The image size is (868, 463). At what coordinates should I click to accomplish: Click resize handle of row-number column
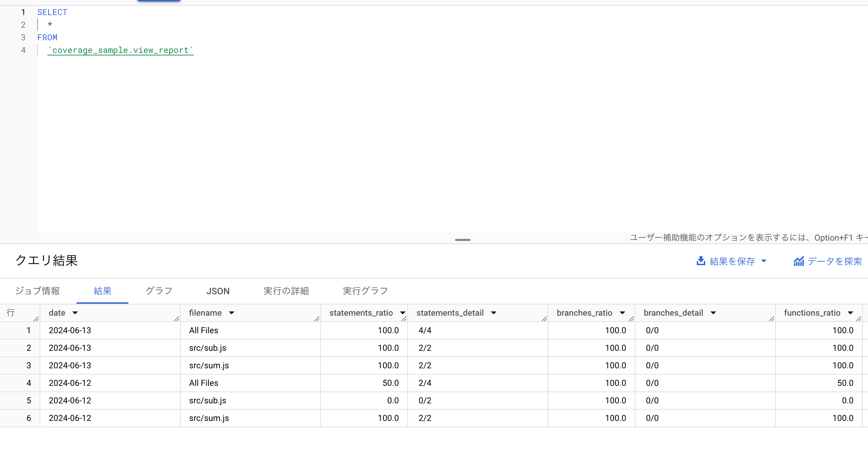click(36, 318)
